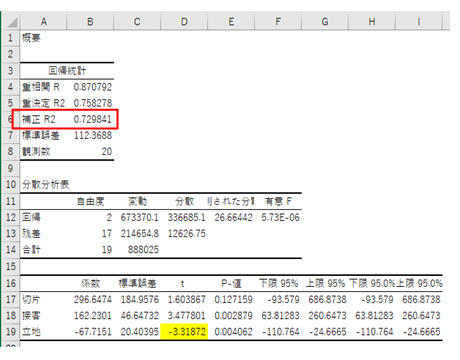Select significance F 5.73E-06
460x360 pixels.
(x=280, y=217)
